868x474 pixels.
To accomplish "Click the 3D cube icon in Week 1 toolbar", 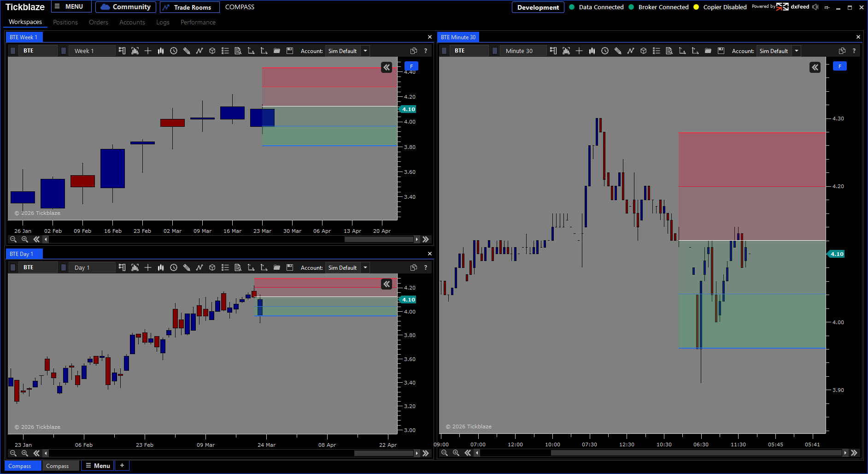I will [x=212, y=51].
